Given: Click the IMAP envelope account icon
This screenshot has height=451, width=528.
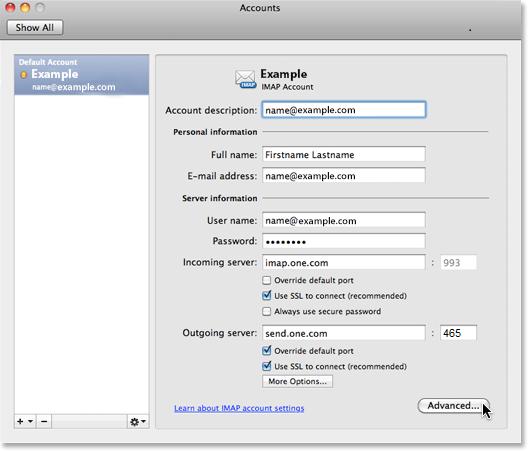Looking at the screenshot, I should click(x=245, y=79).
